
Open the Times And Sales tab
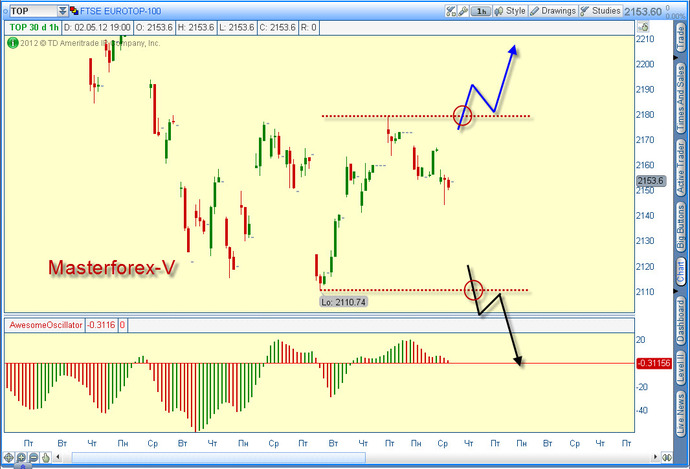click(680, 97)
